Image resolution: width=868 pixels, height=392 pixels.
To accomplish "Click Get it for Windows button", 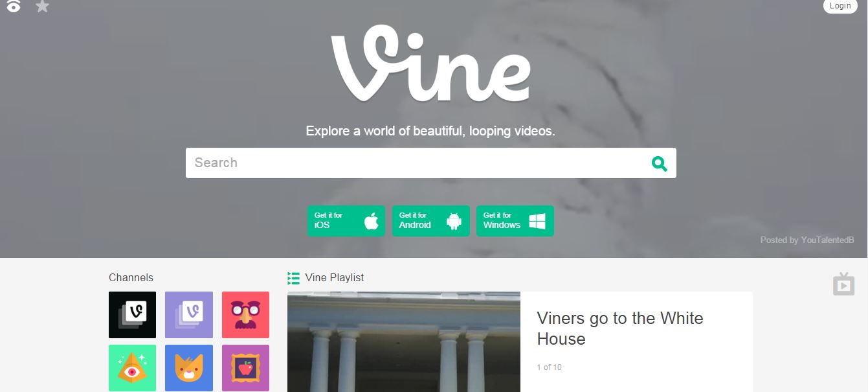I will tap(515, 221).
